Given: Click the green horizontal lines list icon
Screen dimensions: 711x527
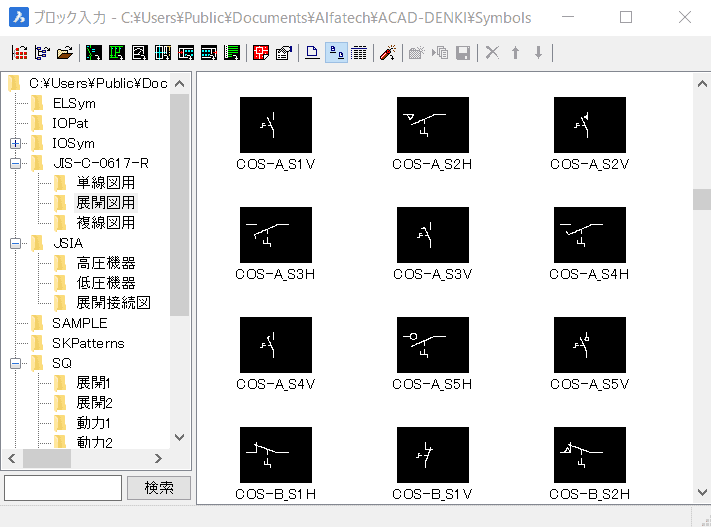Looking at the screenshot, I should (x=232, y=53).
